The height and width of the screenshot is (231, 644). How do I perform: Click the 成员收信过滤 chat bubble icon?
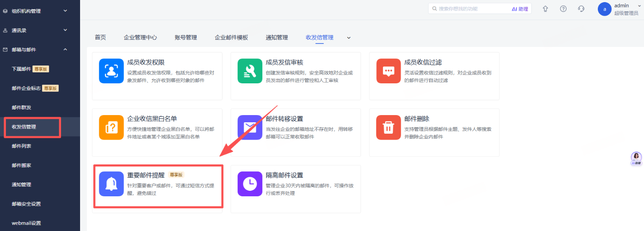[389, 71]
